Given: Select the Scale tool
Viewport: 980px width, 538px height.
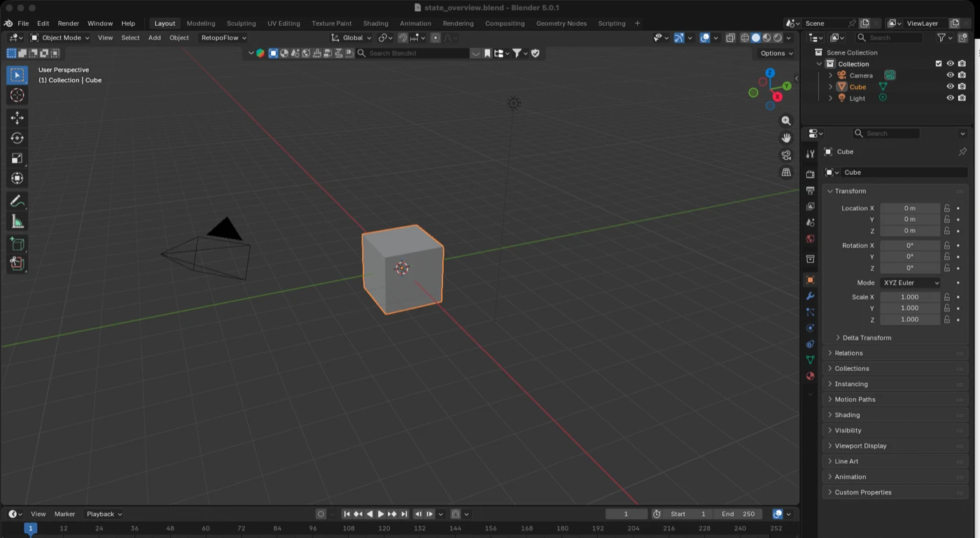Looking at the screenshot, I should pos(17,158).
